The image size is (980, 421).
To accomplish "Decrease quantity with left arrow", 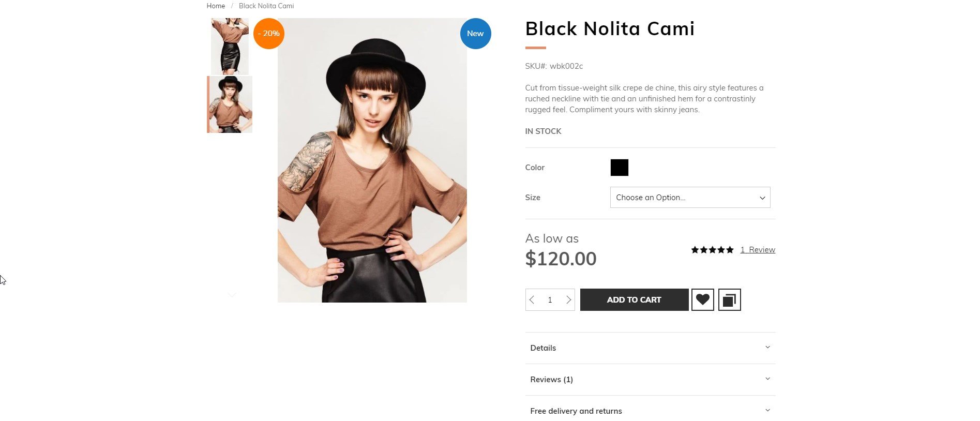I will pyautogui.click(x=532, y=300).
